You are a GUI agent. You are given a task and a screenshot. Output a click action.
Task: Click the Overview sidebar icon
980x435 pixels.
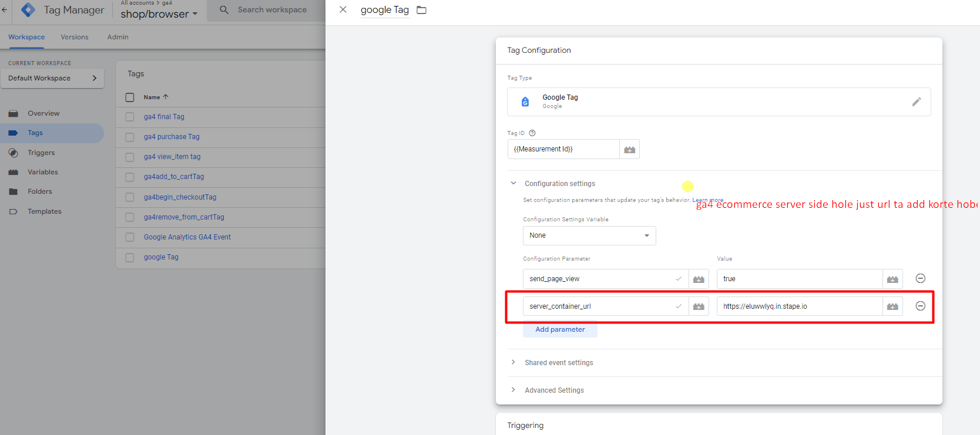13,113
